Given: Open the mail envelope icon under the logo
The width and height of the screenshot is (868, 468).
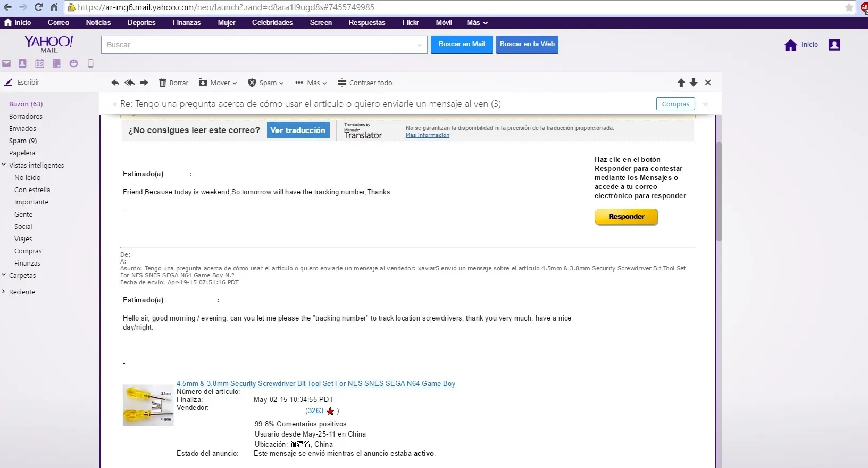Looking at the screenshot, I should click(6, 63).
